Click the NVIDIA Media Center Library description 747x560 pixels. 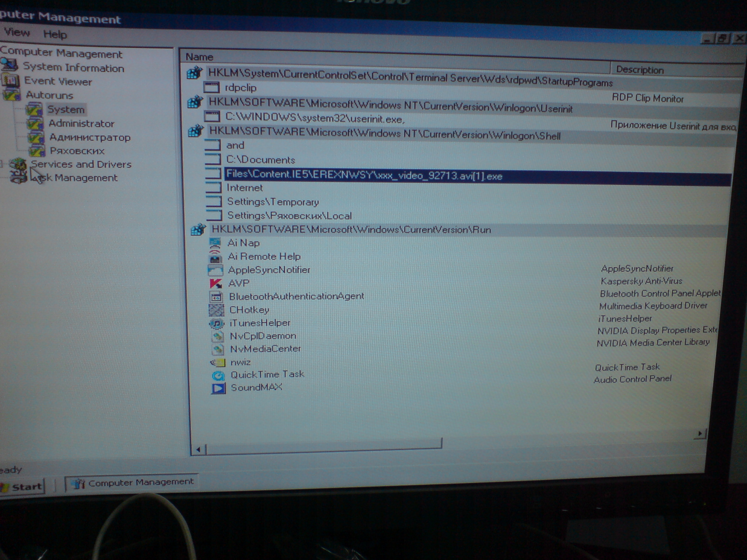click(x=653, y=343)
